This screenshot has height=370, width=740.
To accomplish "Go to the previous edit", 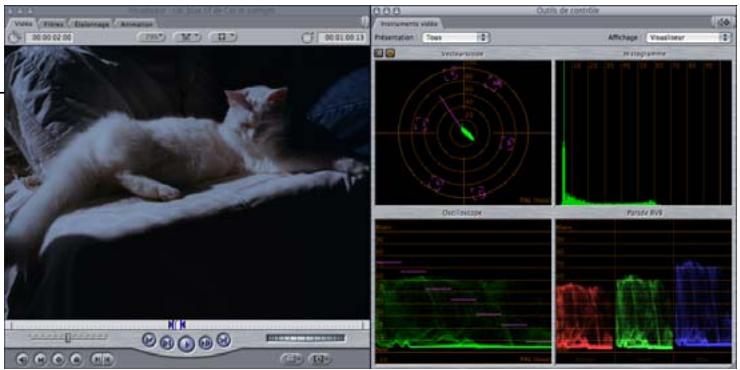I will point(149,339).
